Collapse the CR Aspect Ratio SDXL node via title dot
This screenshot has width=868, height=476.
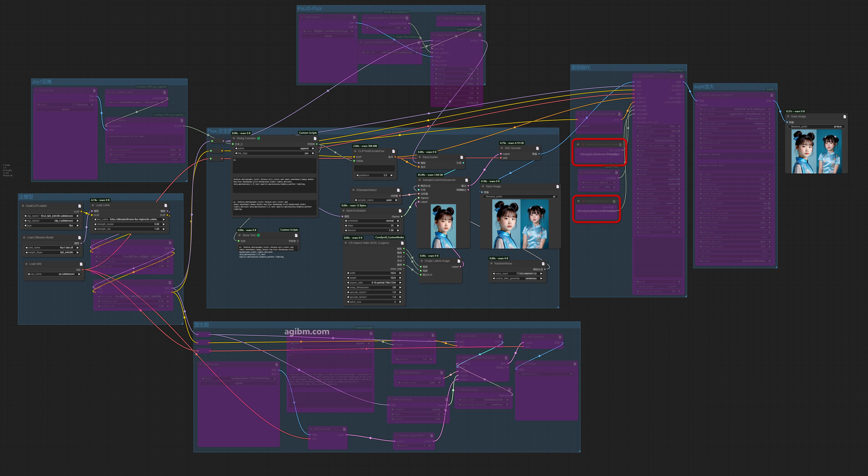346,243
